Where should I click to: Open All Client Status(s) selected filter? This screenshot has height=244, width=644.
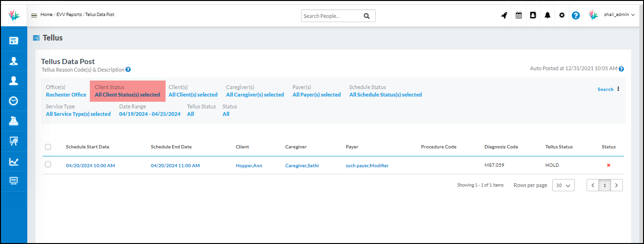pyautogui.click(x=127, y=95)
